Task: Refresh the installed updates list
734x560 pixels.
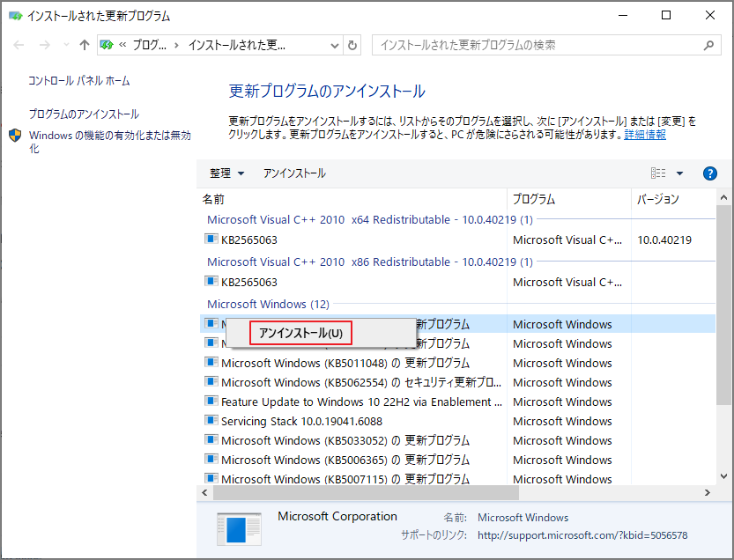Action: pyautogui.click(x=352, y=46)
